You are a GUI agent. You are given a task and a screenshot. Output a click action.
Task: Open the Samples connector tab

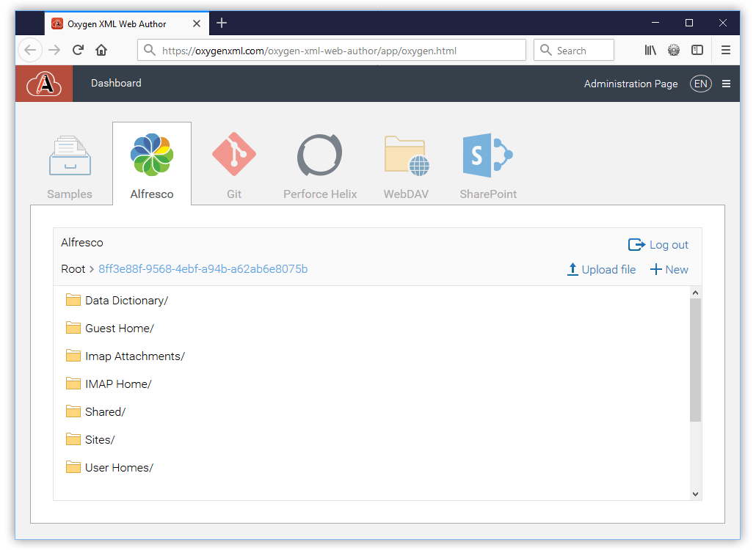70,166
